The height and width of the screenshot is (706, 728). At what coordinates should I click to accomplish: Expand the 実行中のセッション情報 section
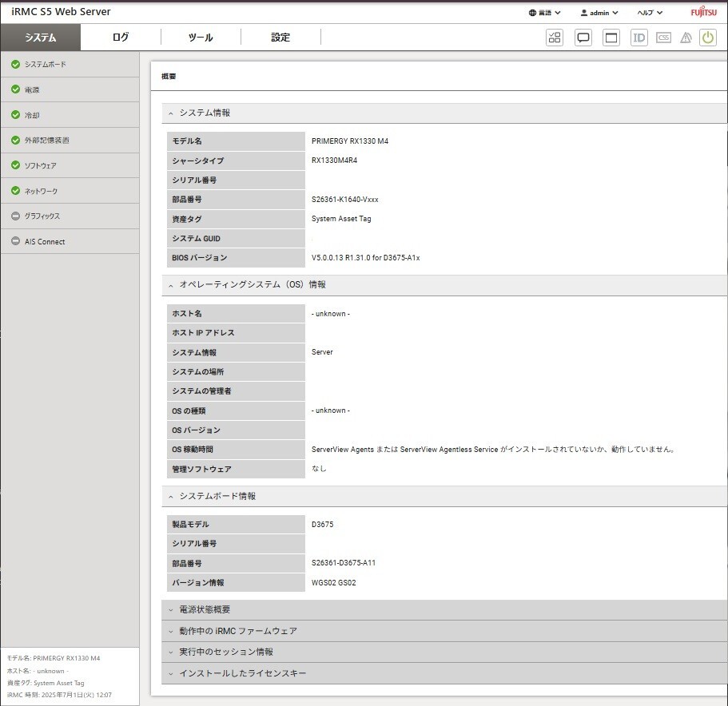444,652
